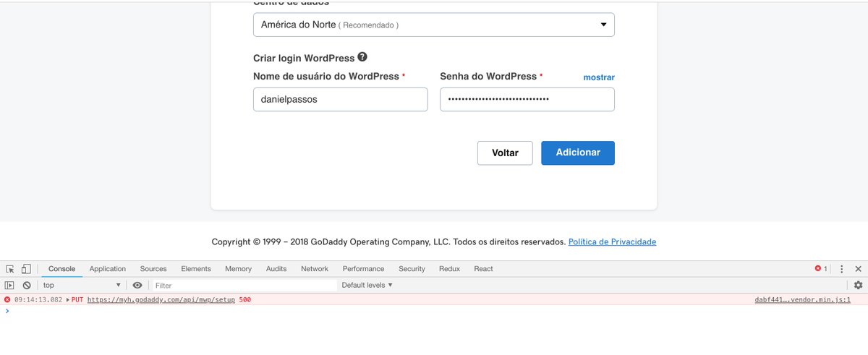The image size is (868, 355).
Task: Switch to the Sources tab
Action: point(153,269)
